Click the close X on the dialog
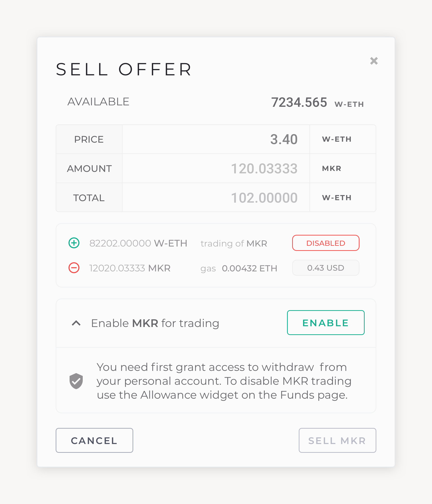The width and height of the screenshot is (432, 504). coord(374,61)
